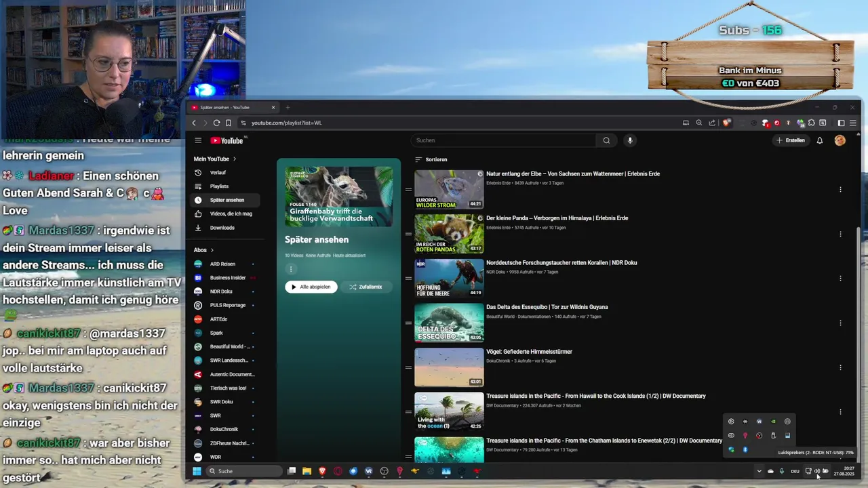This screenshot has width=868, height=488.
Task: Open Norddeutsche Forschungstaucher retten Korallen video
Action: (x=561, y=263)
